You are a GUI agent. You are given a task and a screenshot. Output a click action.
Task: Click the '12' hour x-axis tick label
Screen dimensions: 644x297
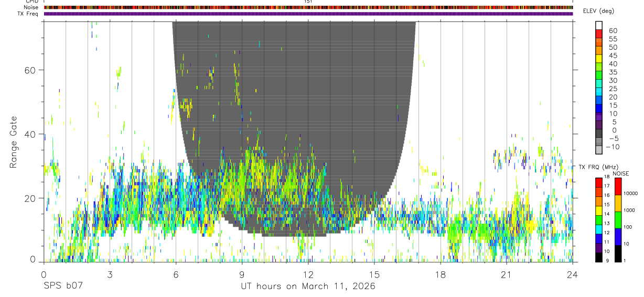tap(308, 274)
